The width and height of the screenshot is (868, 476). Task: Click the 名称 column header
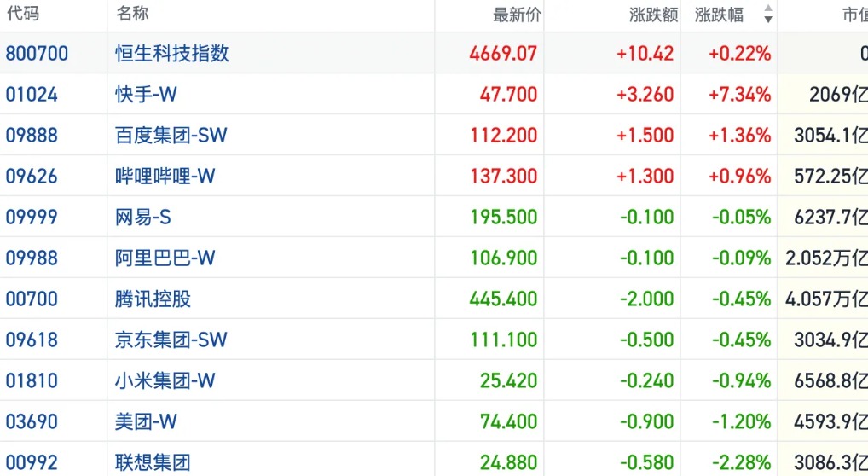coord(132,14)
